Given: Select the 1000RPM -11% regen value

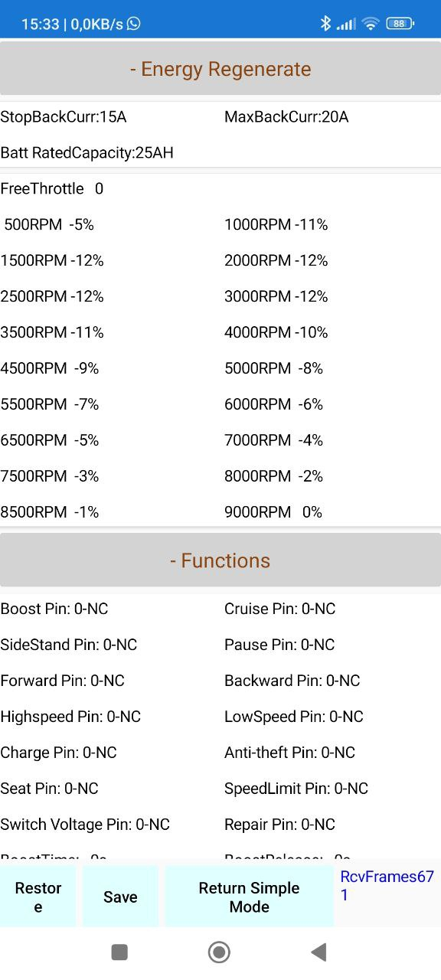Looking at the screenshot, I should click(x=276, y=225).
